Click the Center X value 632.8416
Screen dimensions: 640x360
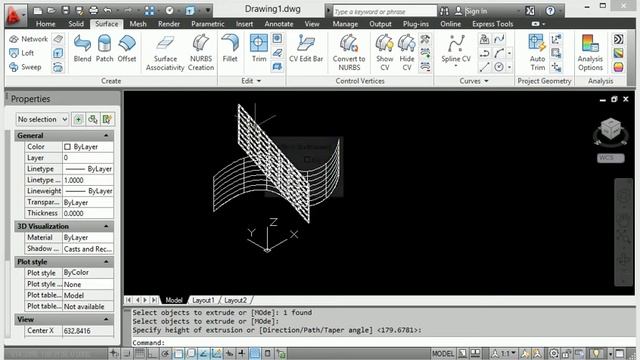click(87, 331)
